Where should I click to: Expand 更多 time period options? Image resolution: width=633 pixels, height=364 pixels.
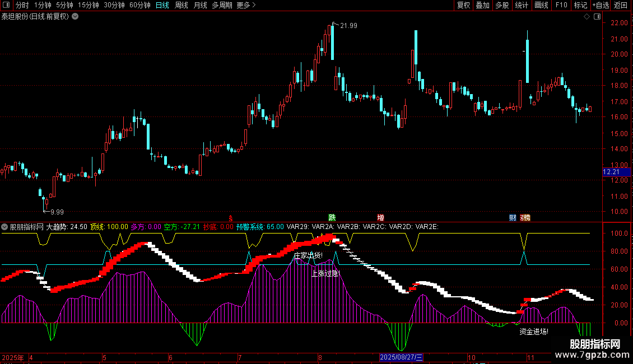246,6
